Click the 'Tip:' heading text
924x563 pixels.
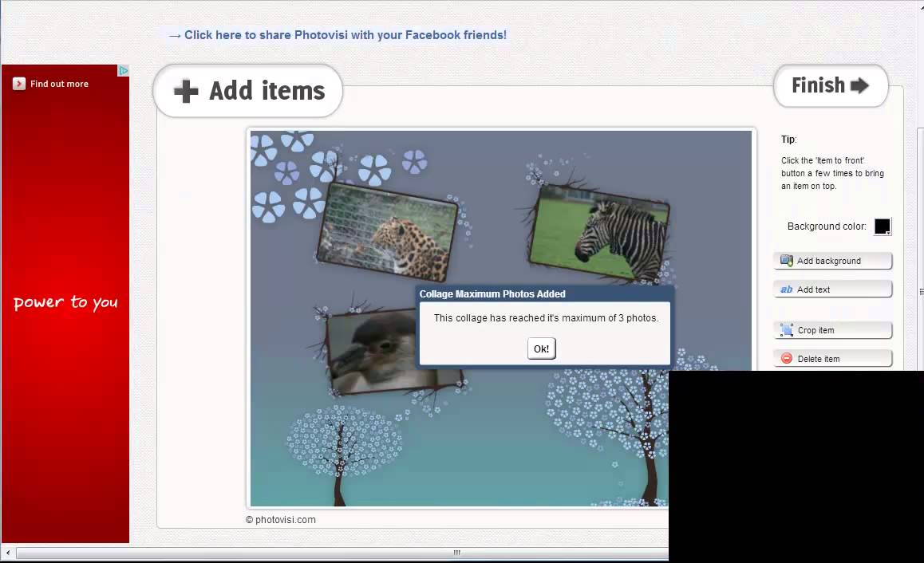[x=788, y=140]
